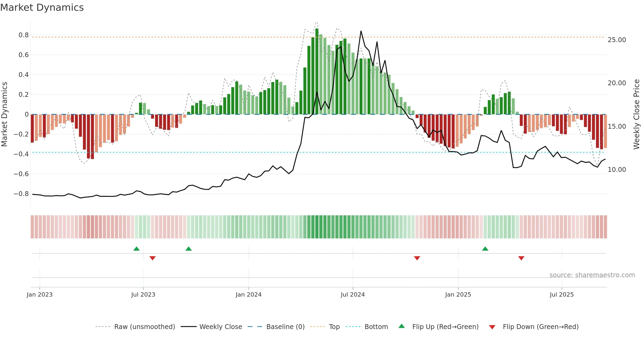Click the Weekly Close Price axis title

tap(636, 114)
